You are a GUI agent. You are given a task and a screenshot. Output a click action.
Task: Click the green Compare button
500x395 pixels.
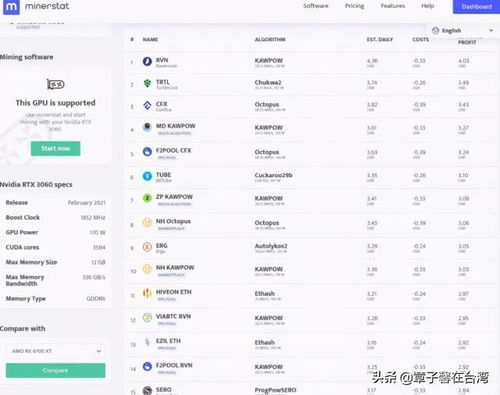coord(55,370)
